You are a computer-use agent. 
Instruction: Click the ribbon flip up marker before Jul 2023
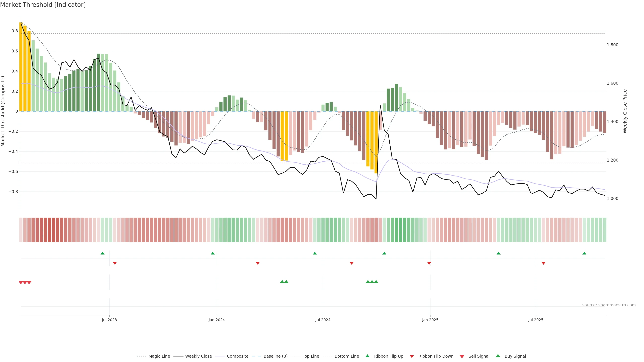coord(102,253)
